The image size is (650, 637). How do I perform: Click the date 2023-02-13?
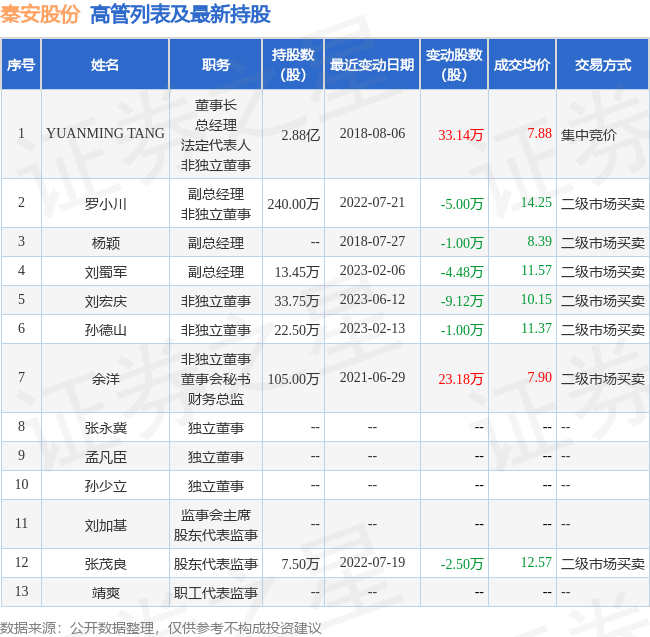[x=372, y=328]
